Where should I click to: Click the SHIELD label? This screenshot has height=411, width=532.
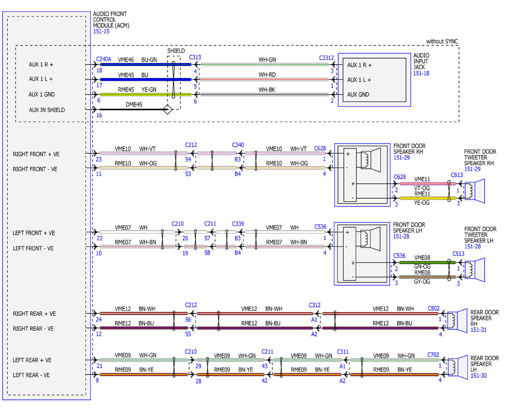(176, 51)
